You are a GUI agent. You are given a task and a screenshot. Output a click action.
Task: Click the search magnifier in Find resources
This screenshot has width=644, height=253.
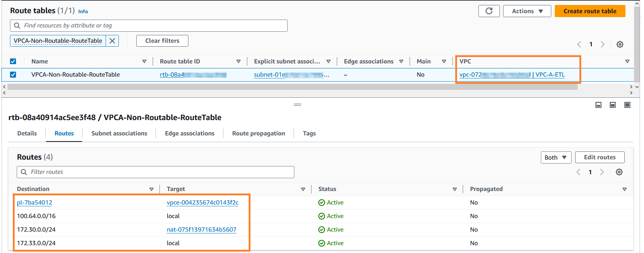pos(17,26)
